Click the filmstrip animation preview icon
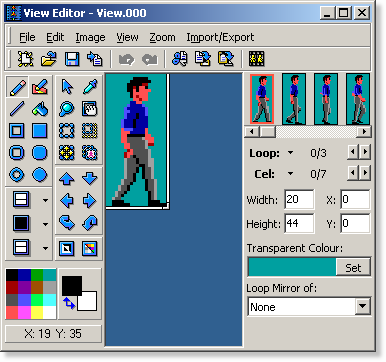Image resolution: width=386 pixels, height=362 pixels. point(256,59)
